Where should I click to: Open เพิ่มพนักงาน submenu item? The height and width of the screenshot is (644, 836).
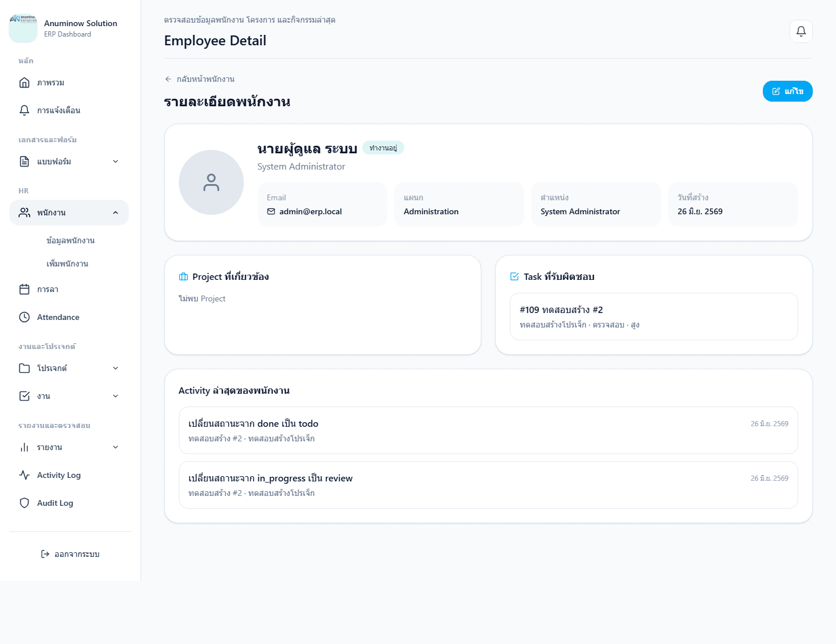67,264
